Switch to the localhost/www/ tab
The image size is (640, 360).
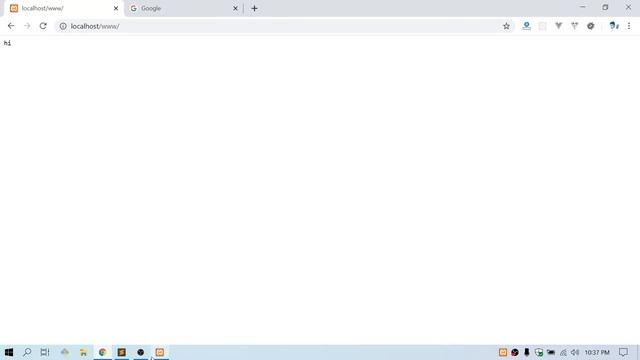[x=63, y=9]
